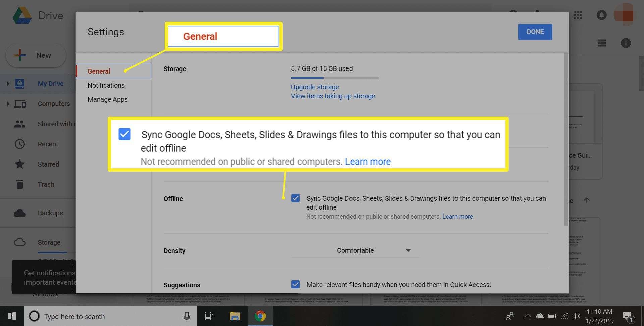Open Chrome from taskbar
This screenshot has width=644, height=326.
260,316
